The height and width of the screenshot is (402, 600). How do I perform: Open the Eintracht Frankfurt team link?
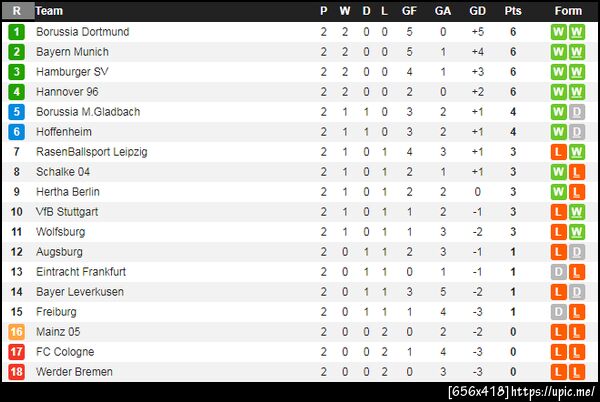[82, 272]
